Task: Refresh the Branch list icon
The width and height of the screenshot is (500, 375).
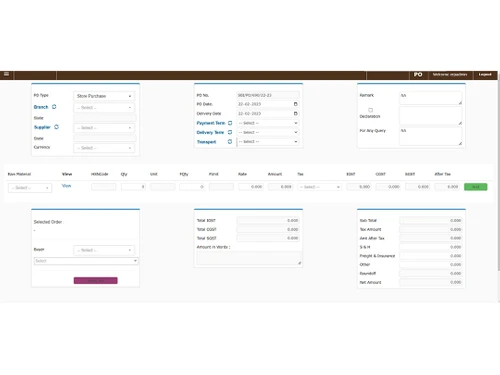Action: coord(54,107)
